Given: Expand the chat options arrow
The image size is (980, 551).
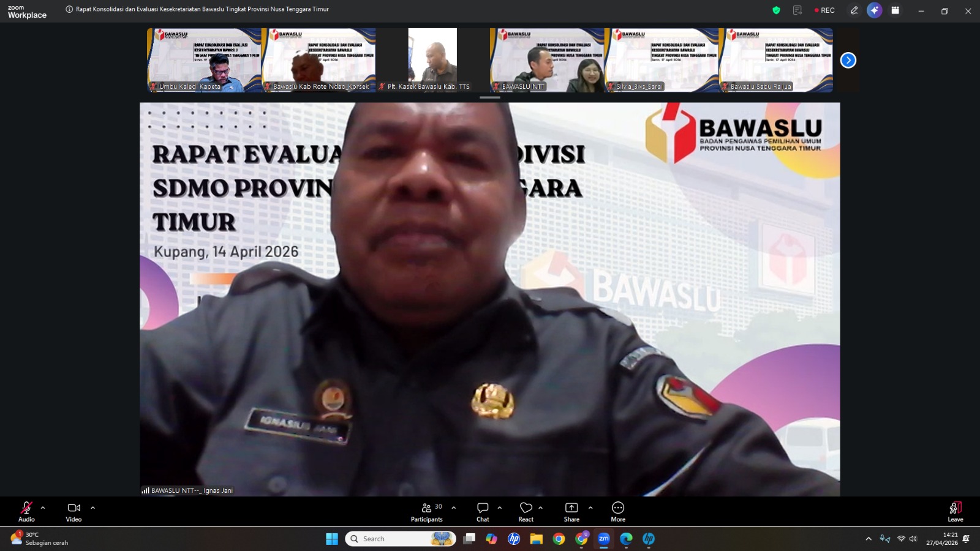Looking at the screenshot, I should [x=500, y=508].
